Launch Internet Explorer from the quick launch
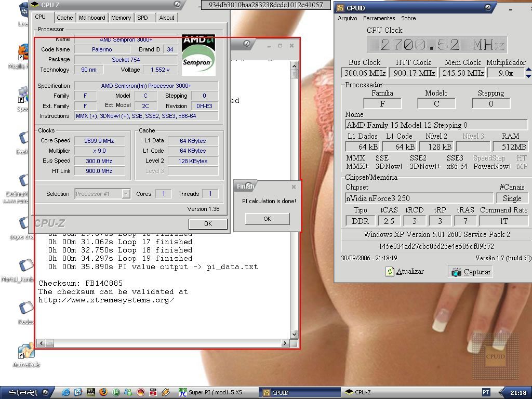The image size is (532, 399). [x=66, y=393]
